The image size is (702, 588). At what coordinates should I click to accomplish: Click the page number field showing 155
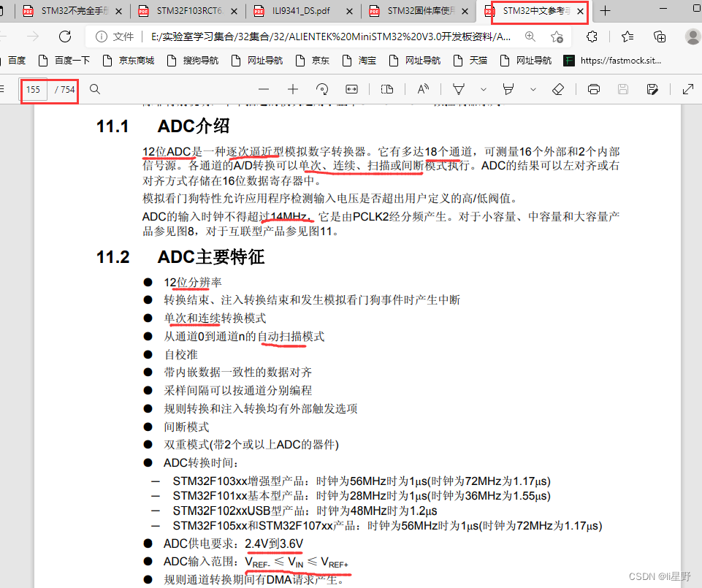click(x=33, y=90)
